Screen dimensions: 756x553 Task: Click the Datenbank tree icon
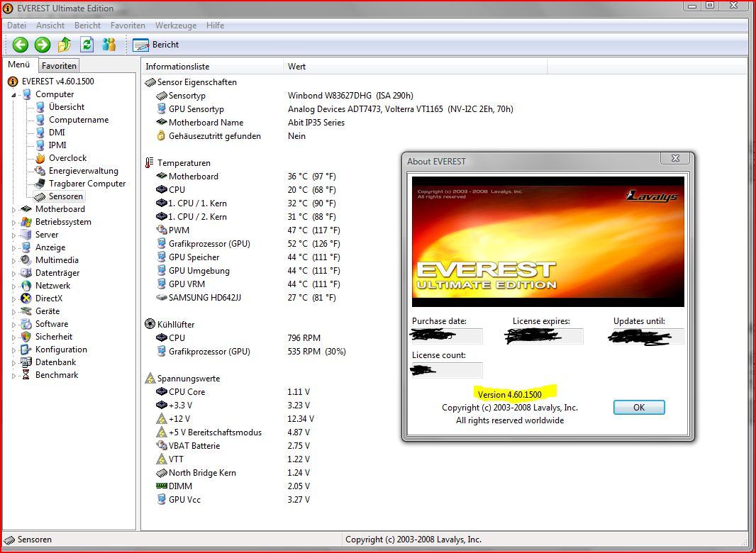26,362
